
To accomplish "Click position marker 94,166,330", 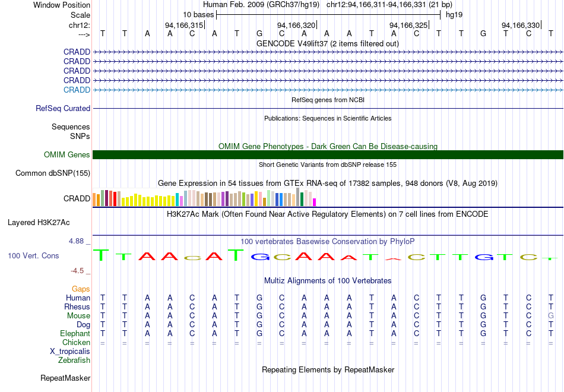I will (x=521, y=25).
